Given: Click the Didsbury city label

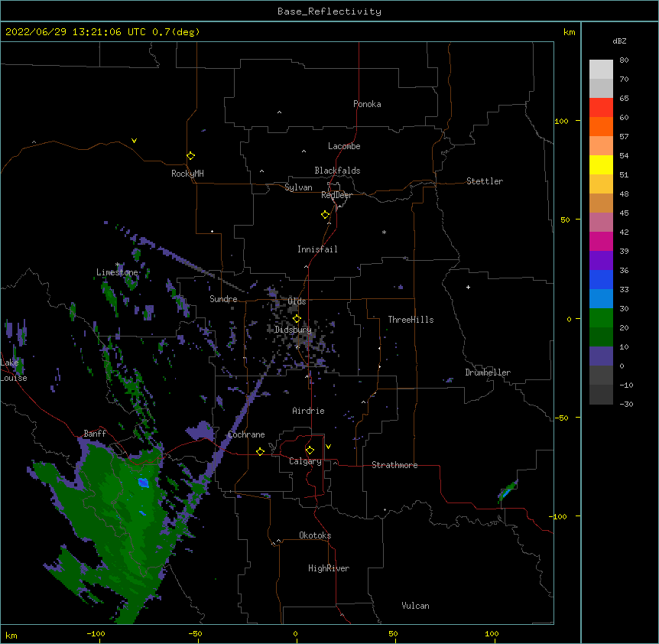Looking at the screenshot, I should point(293,330).
